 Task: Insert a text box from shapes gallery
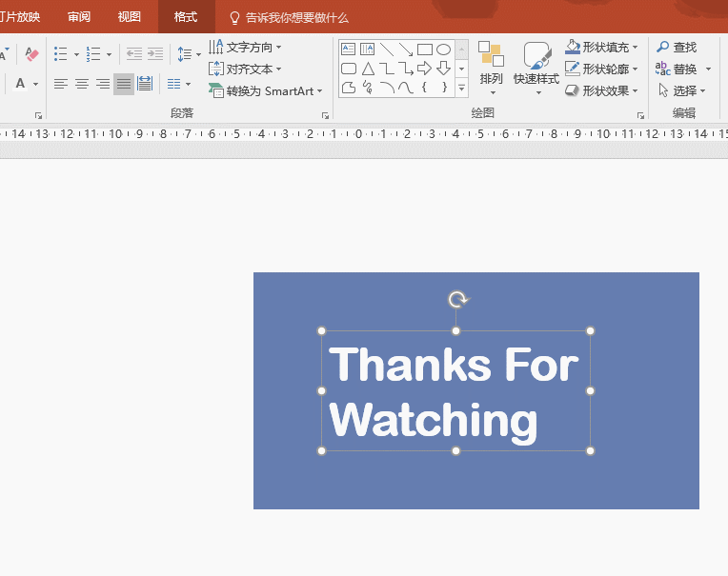(349, 50)
